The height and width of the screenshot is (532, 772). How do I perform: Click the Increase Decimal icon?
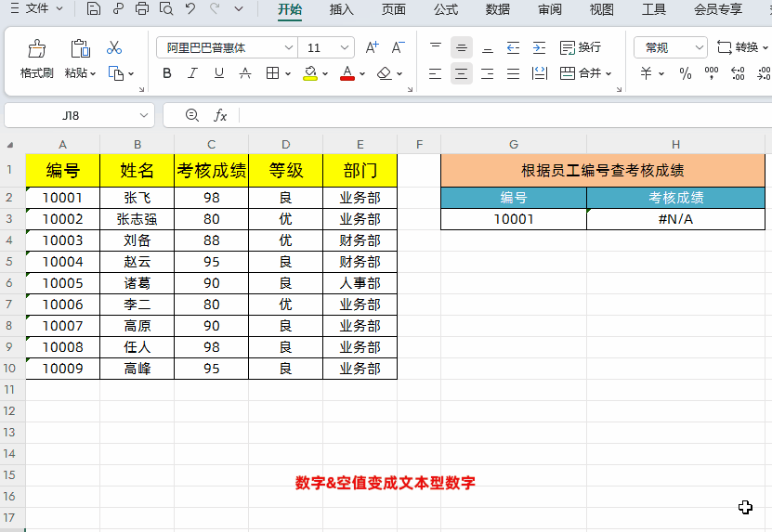tap(738, 73)
